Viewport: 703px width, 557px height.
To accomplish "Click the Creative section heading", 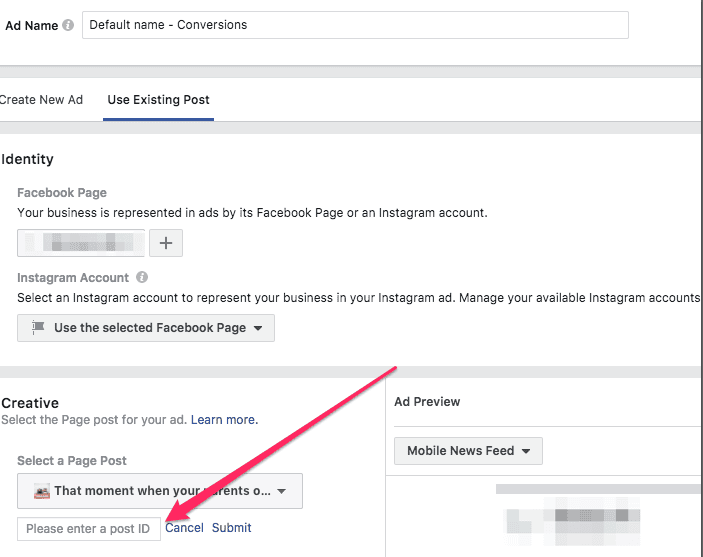I will click(30, 403).
